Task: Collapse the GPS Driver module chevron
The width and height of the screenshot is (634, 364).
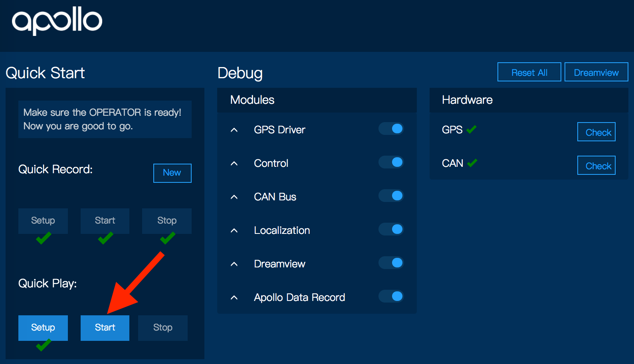Action: (234, 130)
